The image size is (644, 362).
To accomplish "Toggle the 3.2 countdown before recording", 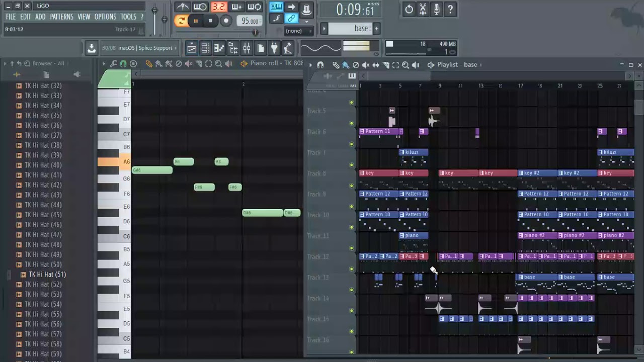I will [218, 7].
